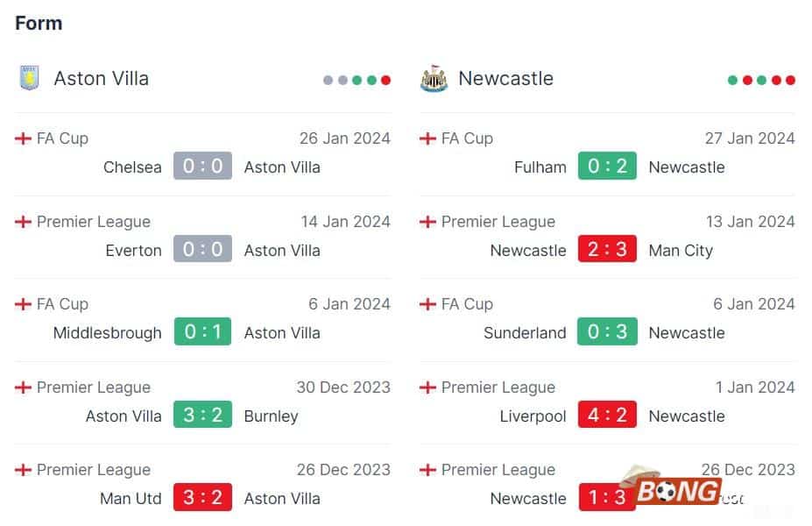
Task: Click the Liverpool team name
Action: (x=533, y=415)
